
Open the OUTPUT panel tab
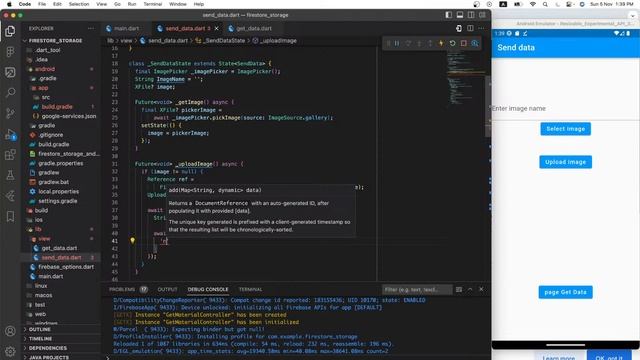click(x=167, y=289)
